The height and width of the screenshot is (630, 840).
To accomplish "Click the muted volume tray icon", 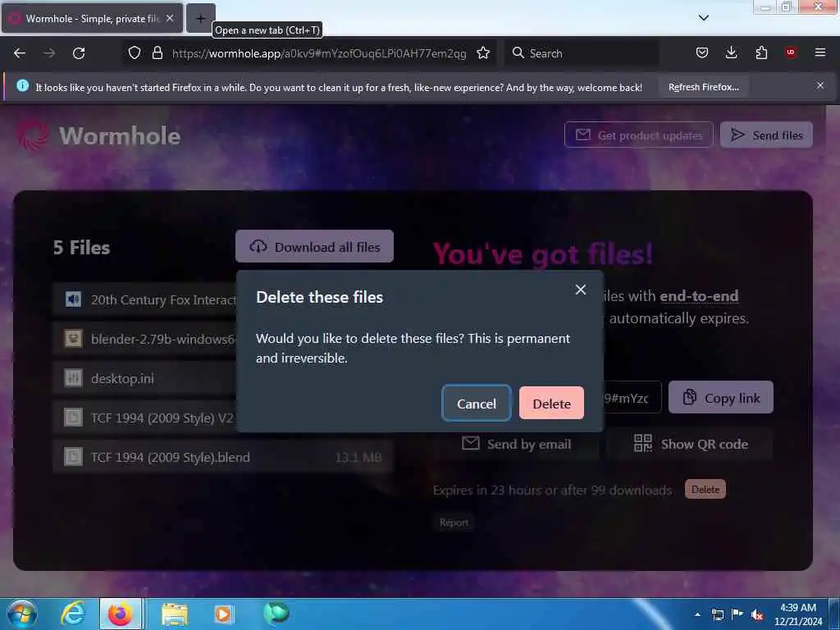I will [757, 615].
